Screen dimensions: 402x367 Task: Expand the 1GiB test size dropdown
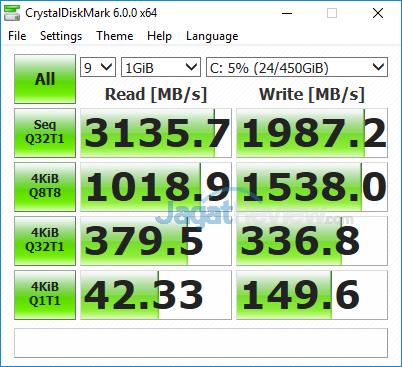pyautogui.click(x=161, y=67)
